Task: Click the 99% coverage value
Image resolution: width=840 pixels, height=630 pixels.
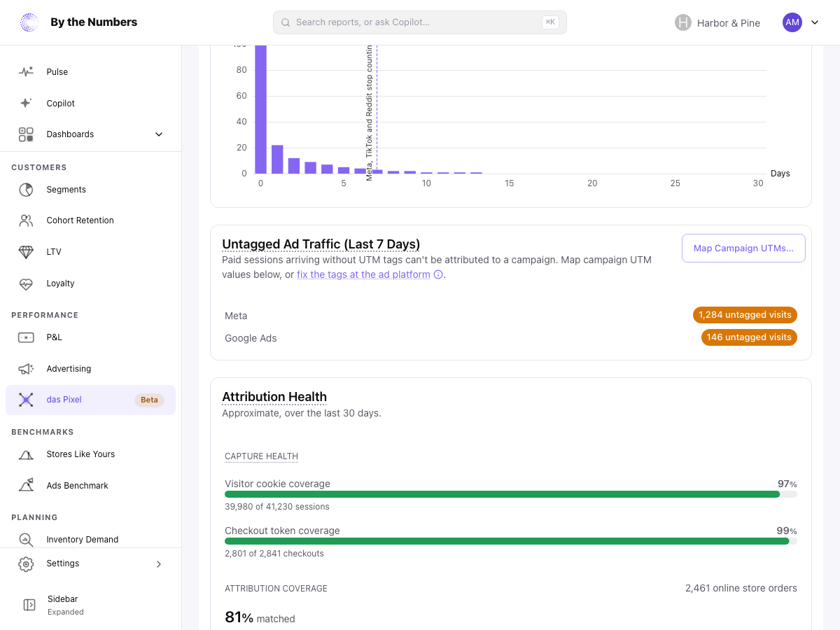Action: [787, 531]
